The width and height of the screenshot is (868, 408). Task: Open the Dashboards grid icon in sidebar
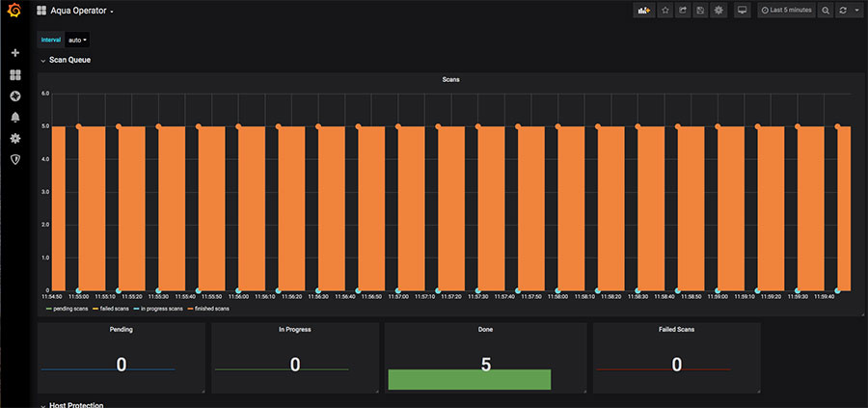point(15,74)
